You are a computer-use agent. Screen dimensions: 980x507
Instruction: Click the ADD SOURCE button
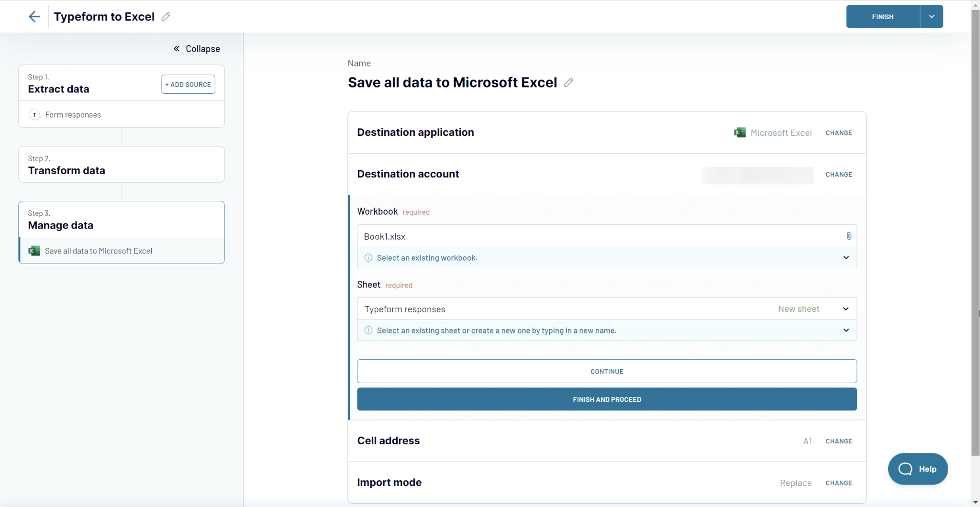188,84
